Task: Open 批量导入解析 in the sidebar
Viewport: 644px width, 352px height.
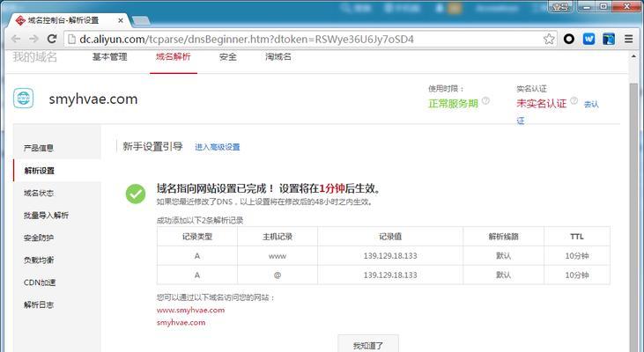Action: point(46,216)
